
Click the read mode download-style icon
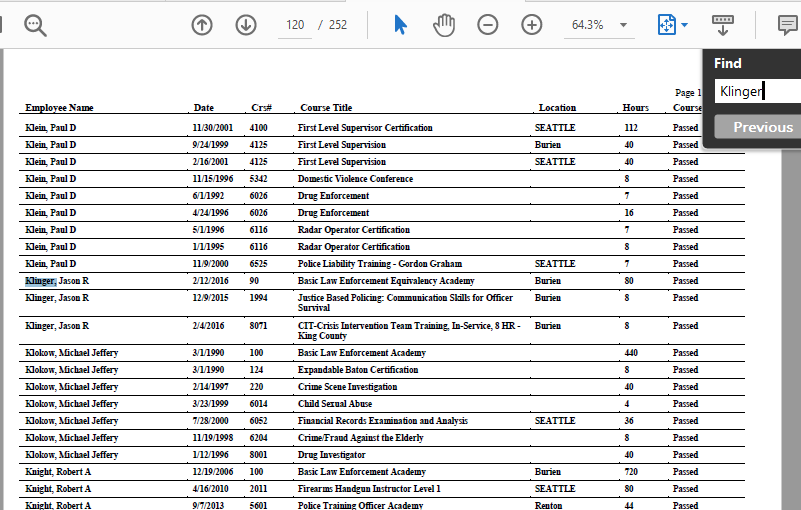click(x=723, y=25)
